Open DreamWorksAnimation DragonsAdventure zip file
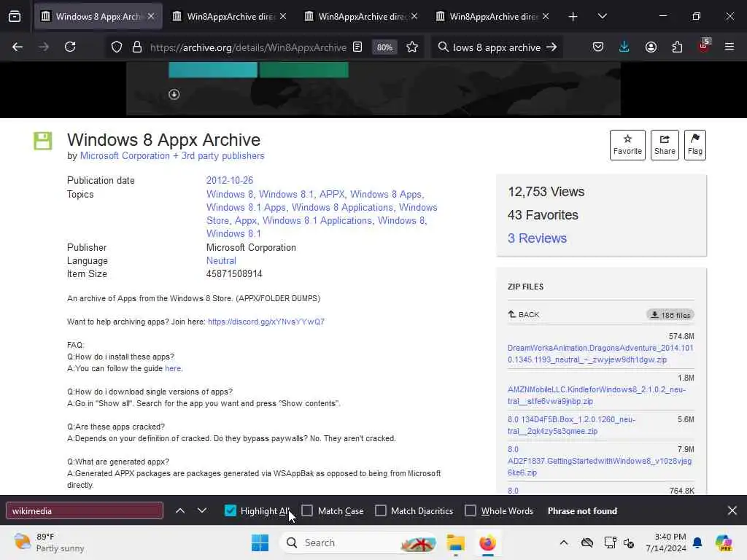747x560 pixels. [x=600, y=354]
